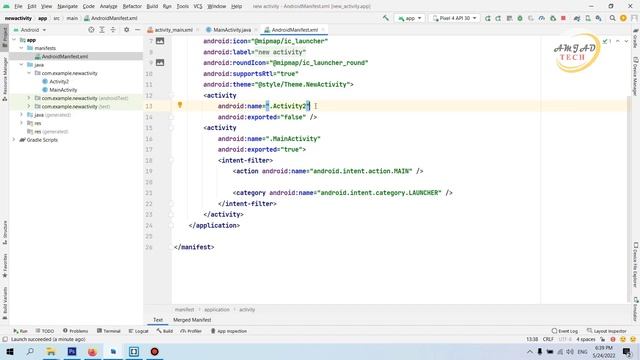Open Layout Inspector
640x360 pixels.
tap(607, 331)
